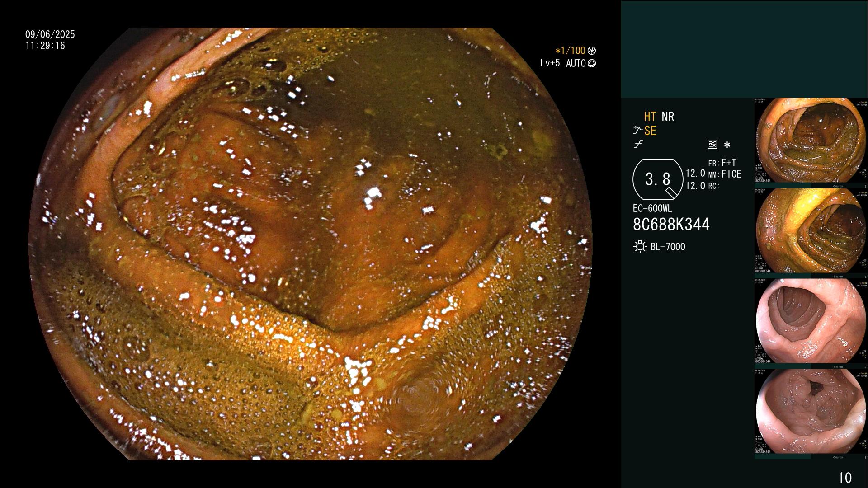Click the light source sun icon by BL-7000
This screenshot has width=868, height=488.
point(640,247)
